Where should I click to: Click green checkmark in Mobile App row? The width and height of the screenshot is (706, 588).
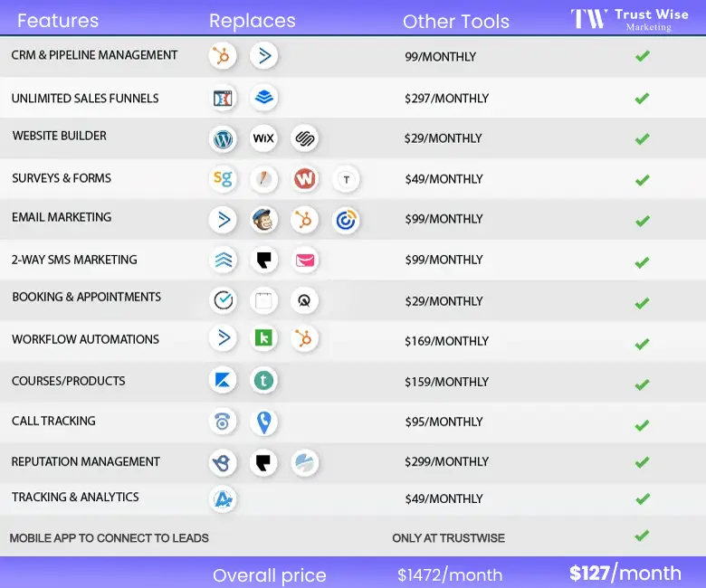(642, 536)
